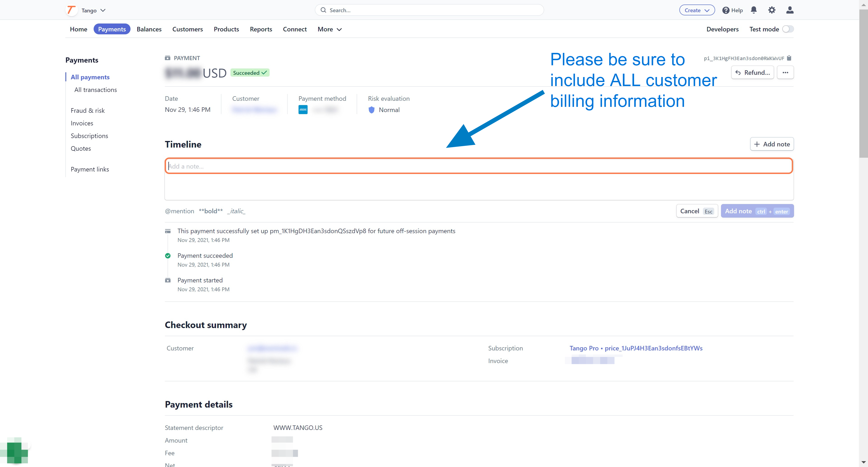
Task: Click the green Payment succeeded check icon
Action: [x=168, y=256]
